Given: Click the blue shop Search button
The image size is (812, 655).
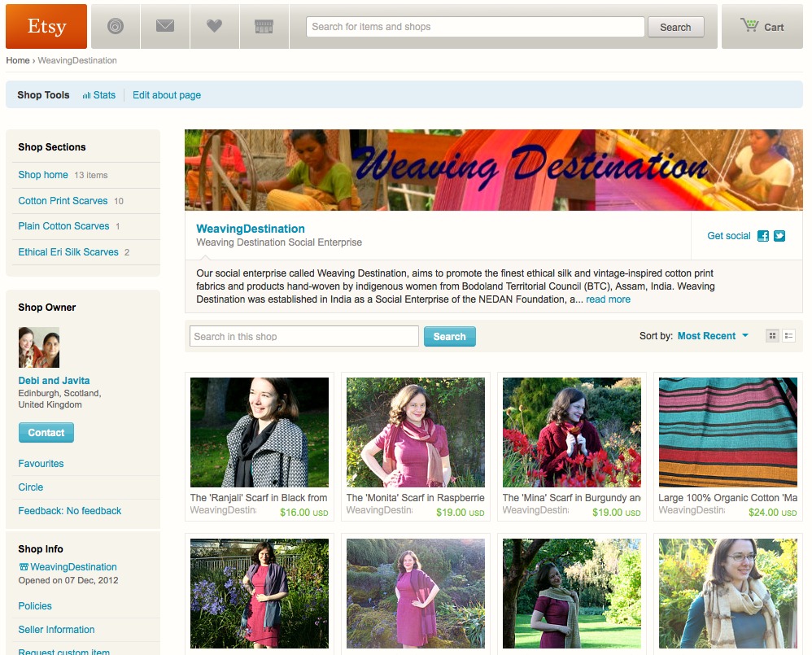Looking at the screenshot, I should click(x=449, y=337).
